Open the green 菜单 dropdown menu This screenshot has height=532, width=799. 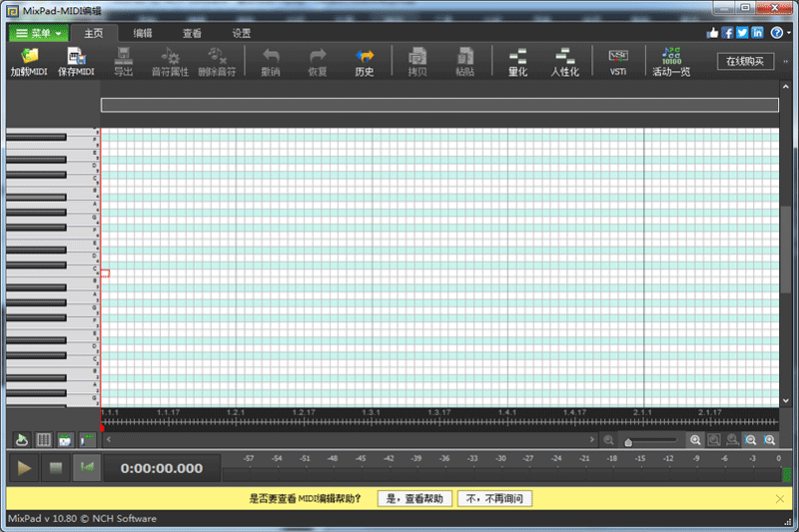39,33
